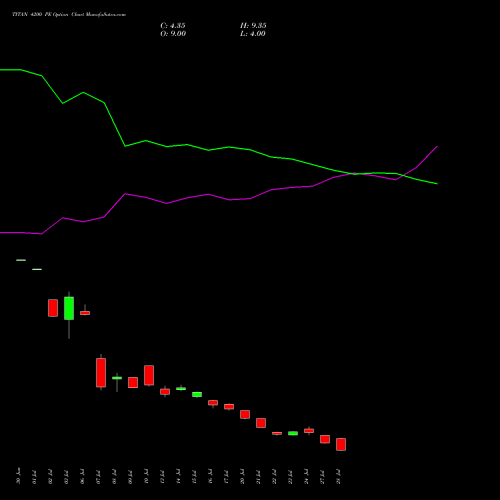Click the last red candle above 28 Jul

(341, 444)
